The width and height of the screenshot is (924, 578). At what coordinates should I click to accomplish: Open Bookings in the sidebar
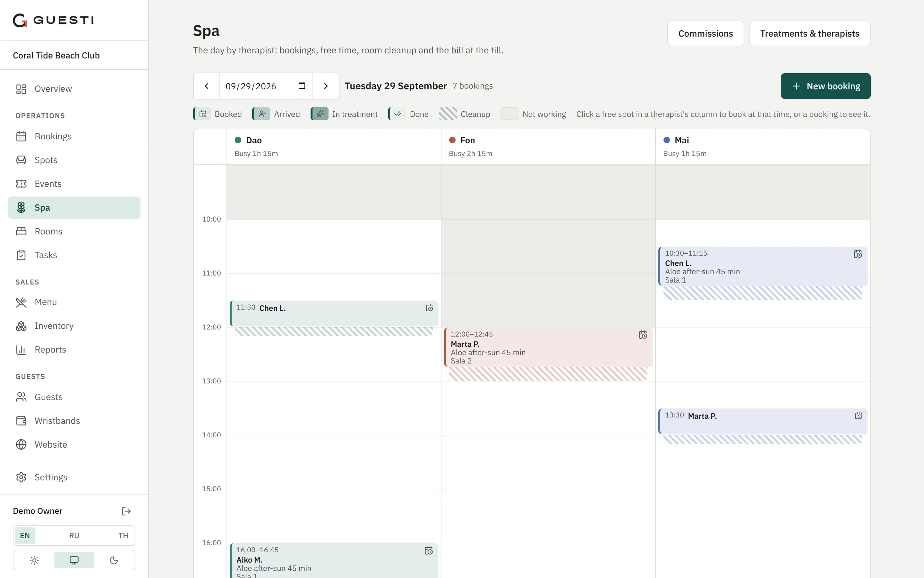(74, 136)
